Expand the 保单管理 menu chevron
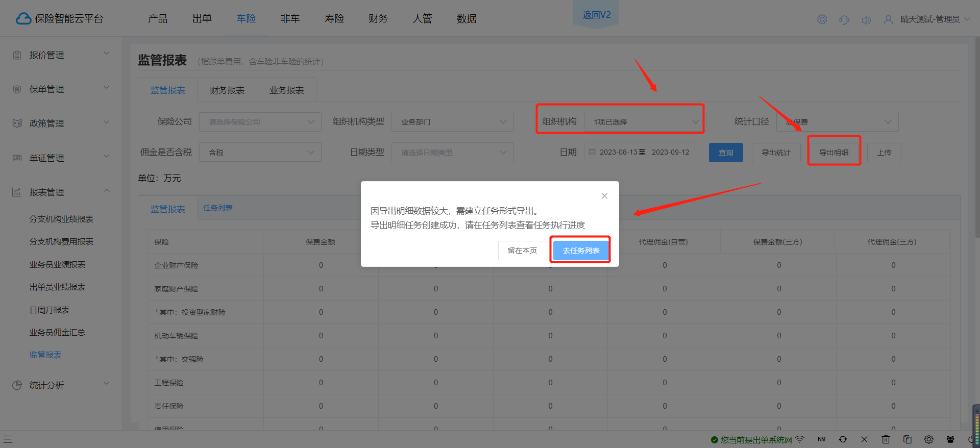This screenshot has height=448, width=980. 107,87
